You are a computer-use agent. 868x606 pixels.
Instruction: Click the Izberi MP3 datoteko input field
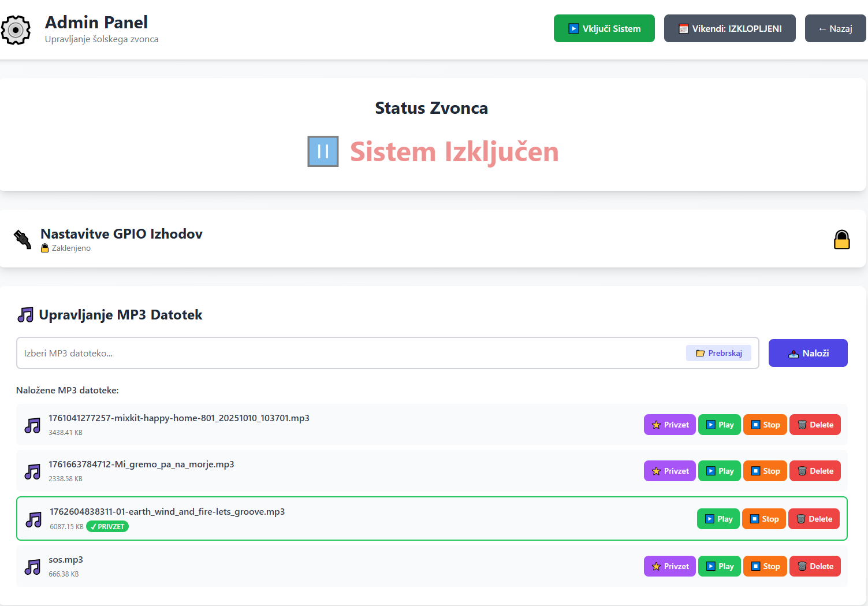(x=347, y=353)
